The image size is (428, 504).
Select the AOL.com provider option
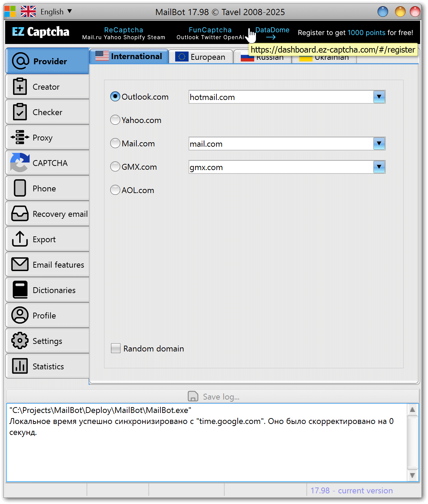115,190
